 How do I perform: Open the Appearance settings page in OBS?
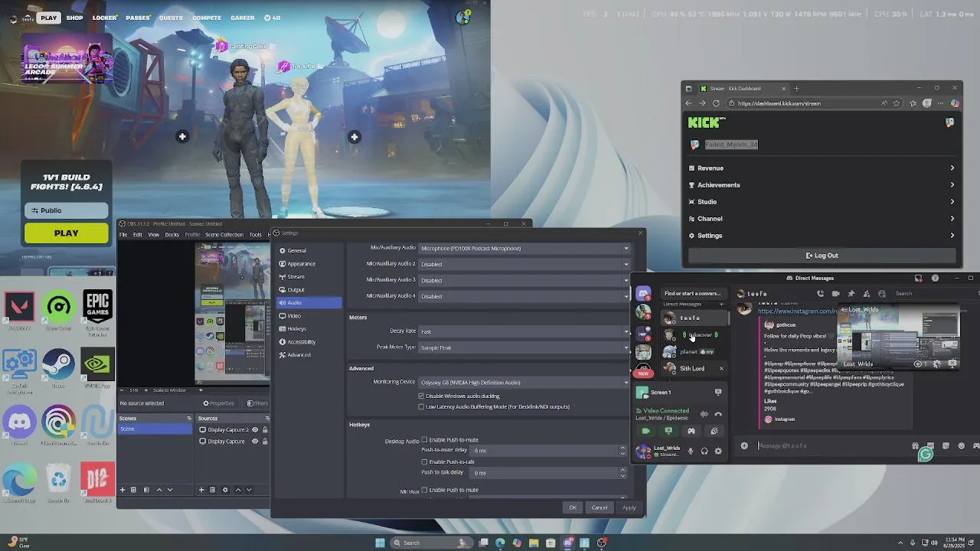pos(309,263)
